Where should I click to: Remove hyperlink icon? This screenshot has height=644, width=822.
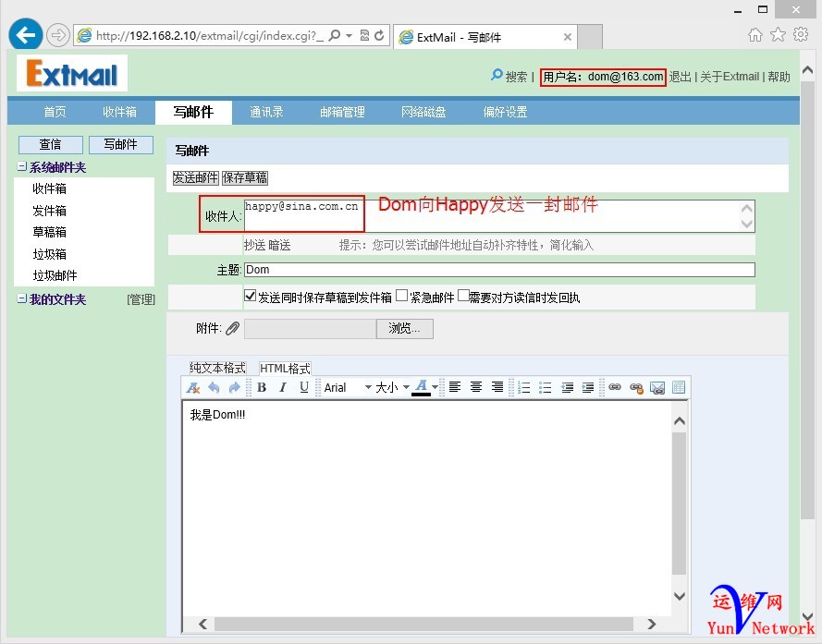click(x=636, y=388)
